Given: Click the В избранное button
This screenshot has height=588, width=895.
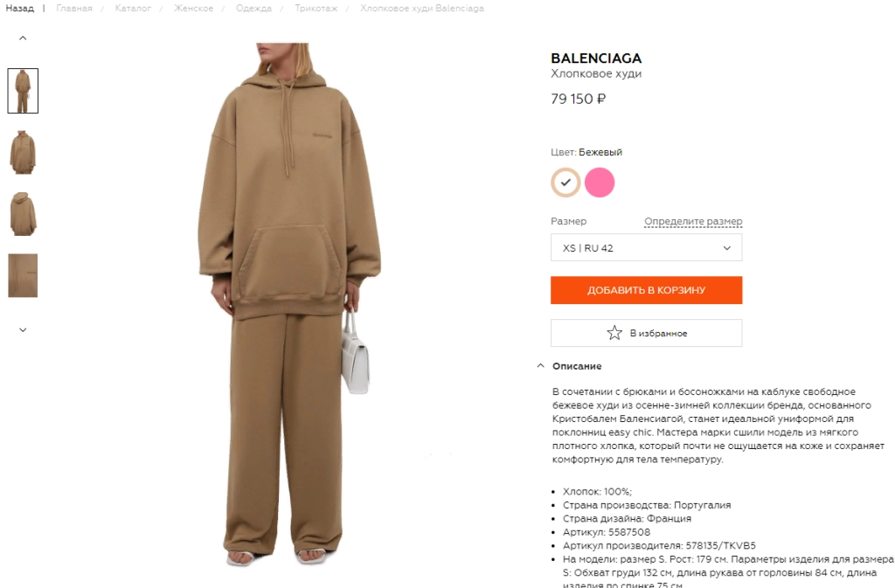Looking at the screenshot, I should [646, 333].
